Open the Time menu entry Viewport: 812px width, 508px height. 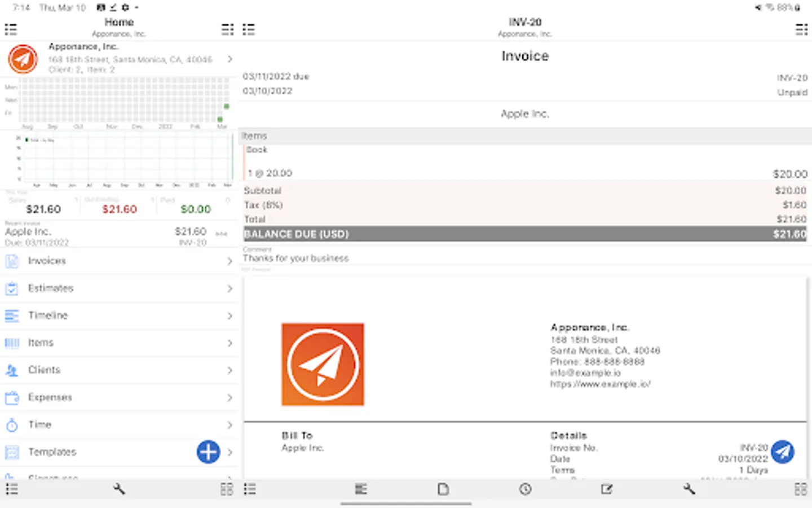point(119,424)
